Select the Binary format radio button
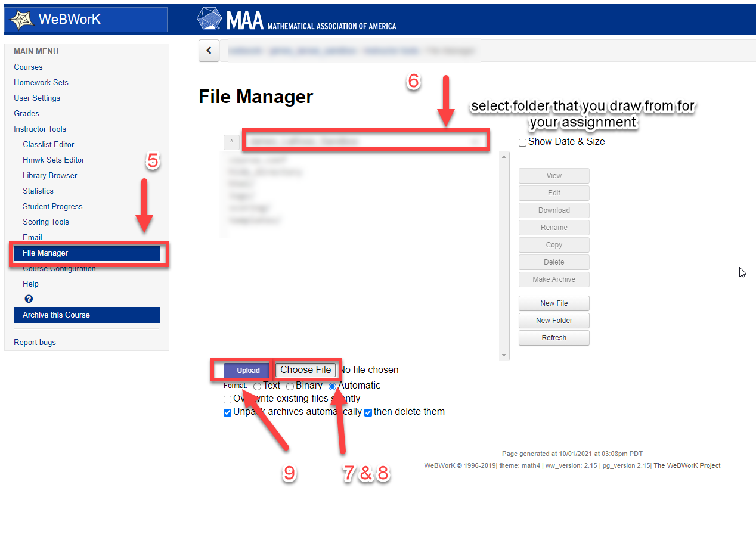 290,386
